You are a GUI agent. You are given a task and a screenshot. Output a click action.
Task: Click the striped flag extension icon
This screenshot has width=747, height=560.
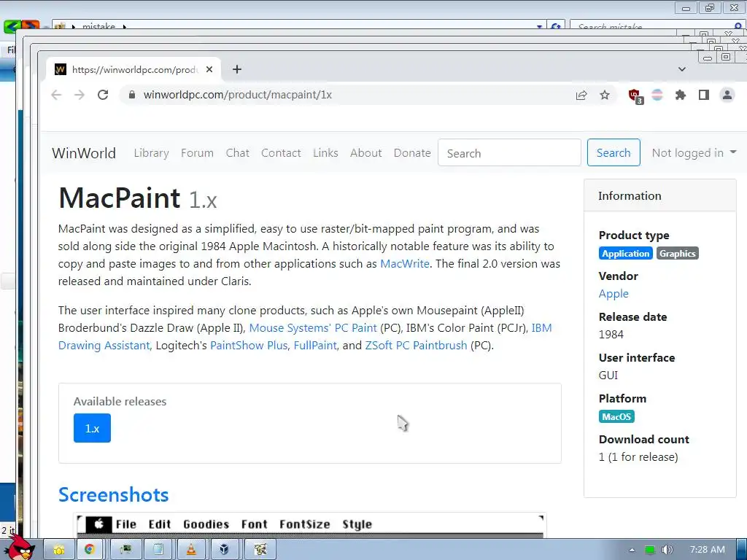(657, 96)
